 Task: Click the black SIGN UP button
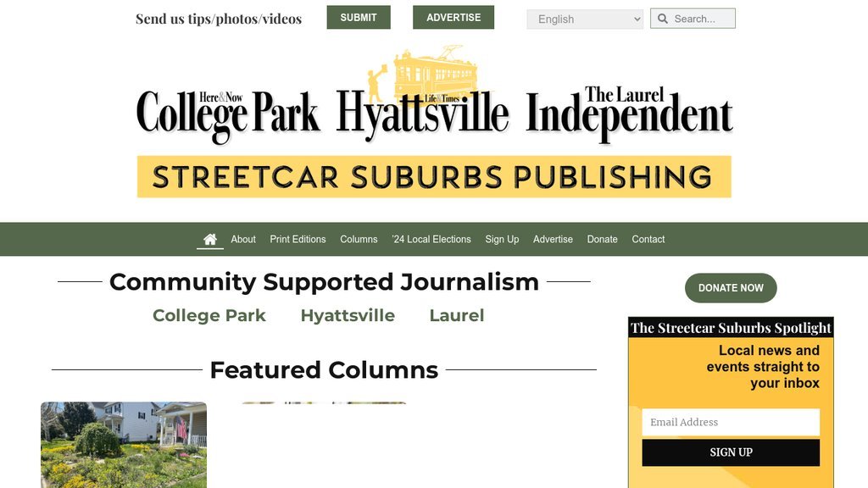pos(731,452)
